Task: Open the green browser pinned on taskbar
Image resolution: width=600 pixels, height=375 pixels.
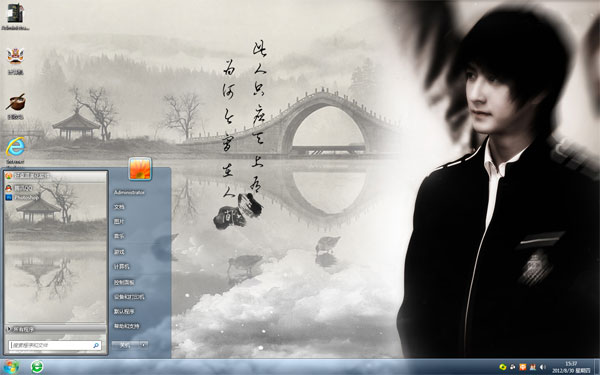Action: click(x=37, y=367)
